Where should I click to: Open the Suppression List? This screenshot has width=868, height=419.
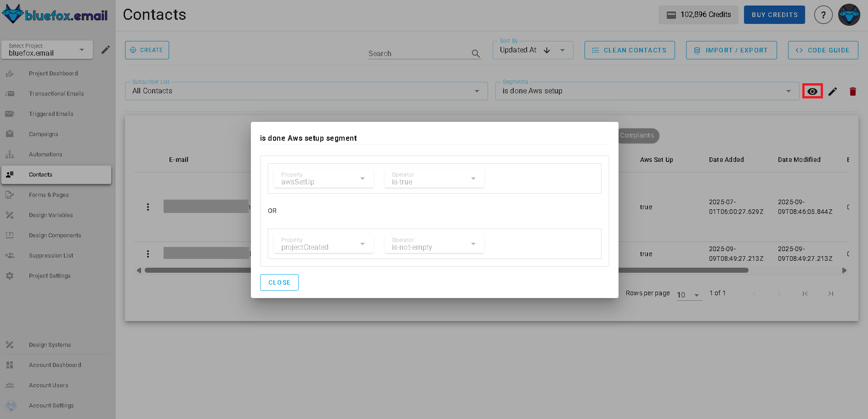tap(51, 255)
